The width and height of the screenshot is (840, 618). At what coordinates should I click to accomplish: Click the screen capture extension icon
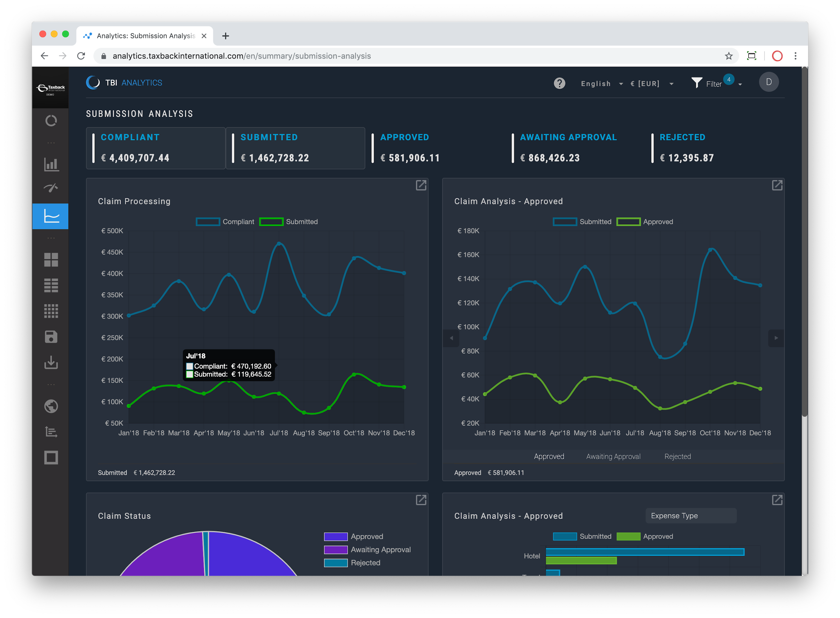(751, 56)
